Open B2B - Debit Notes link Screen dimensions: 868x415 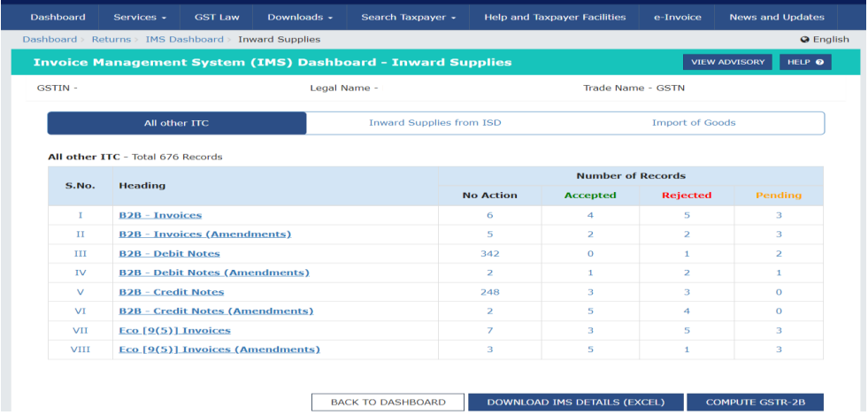coord(171,253)
